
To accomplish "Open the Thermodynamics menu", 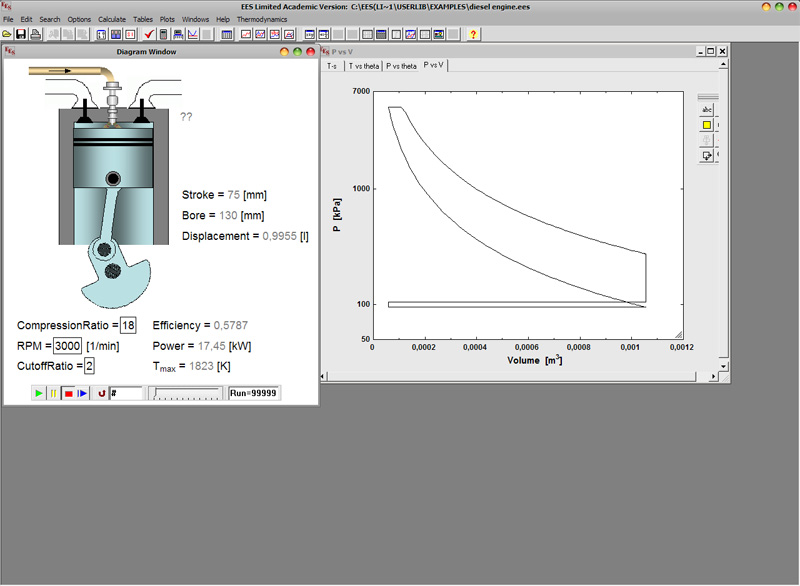I will coord(261,19).
